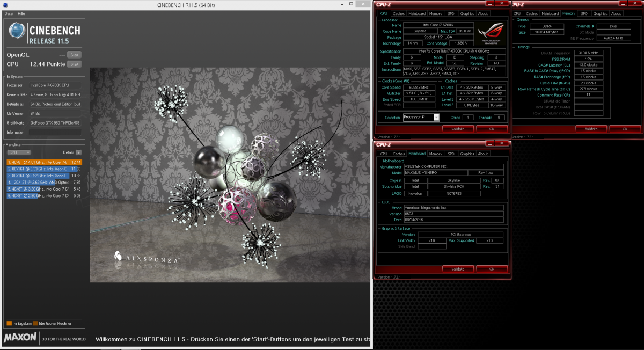
Task: Click the rendered spheres scene image
Action: tap(230, 175)
